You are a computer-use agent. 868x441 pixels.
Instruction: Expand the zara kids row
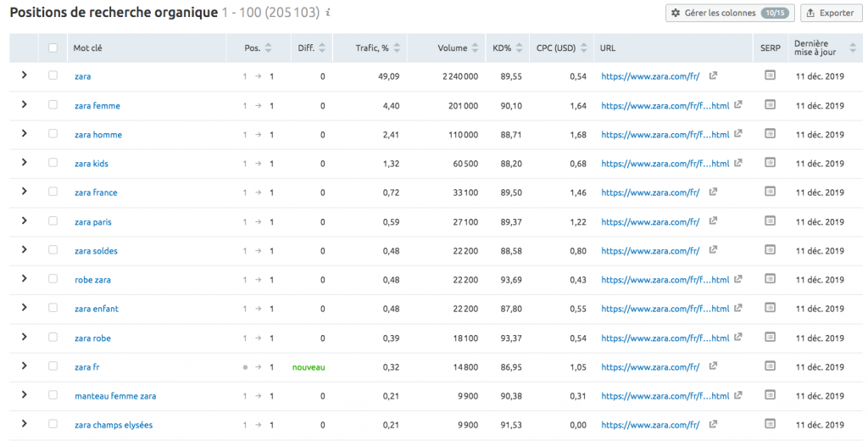(x=24, y=162)
